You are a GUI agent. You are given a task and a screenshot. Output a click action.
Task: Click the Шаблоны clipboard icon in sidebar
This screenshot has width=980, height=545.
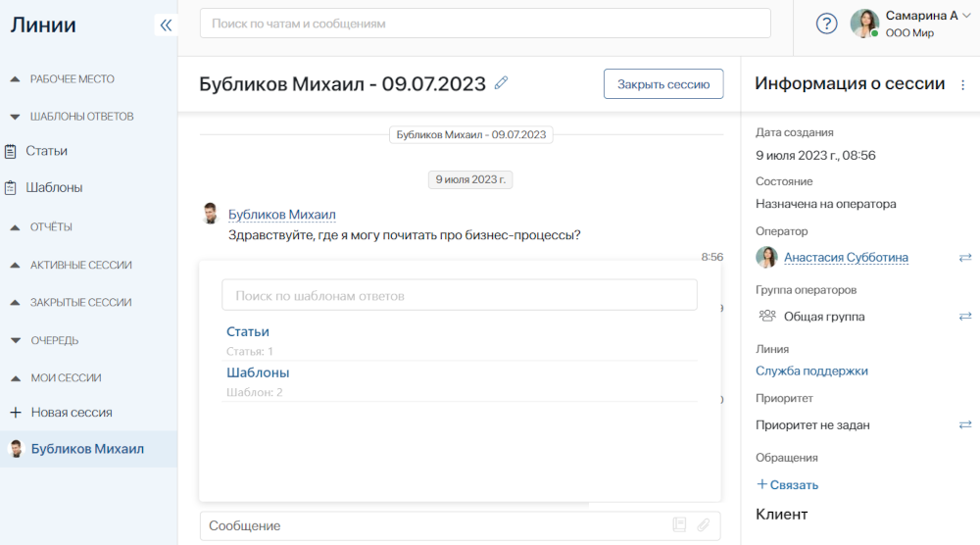pos(11,187)
